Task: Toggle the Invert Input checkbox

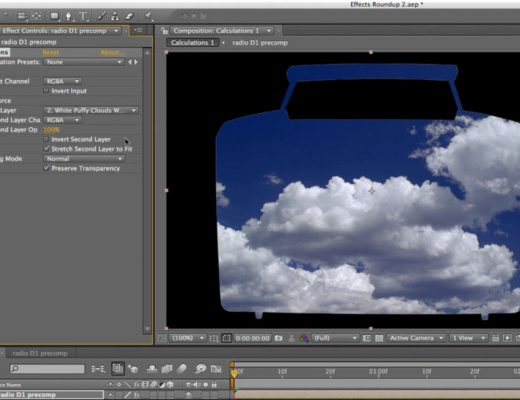Action: point(46,91)
